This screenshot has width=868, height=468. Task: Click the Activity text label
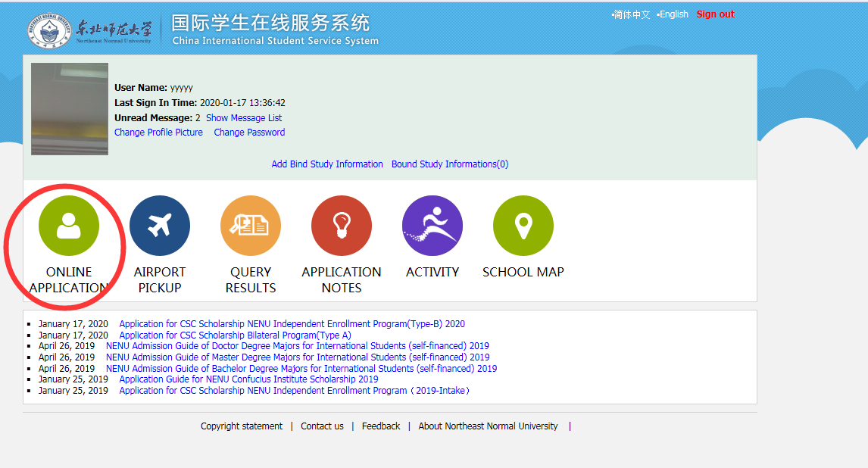(x=432, y=272)
